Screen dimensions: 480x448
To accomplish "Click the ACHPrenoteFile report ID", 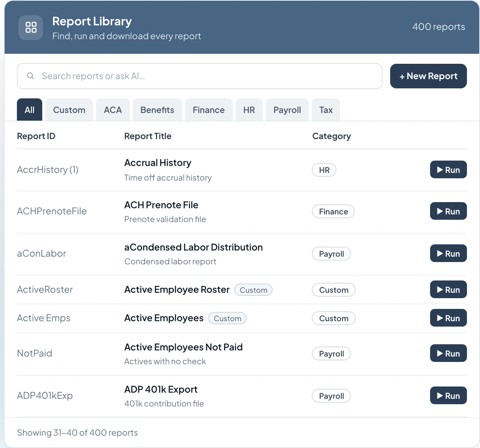I will (52, 211).
